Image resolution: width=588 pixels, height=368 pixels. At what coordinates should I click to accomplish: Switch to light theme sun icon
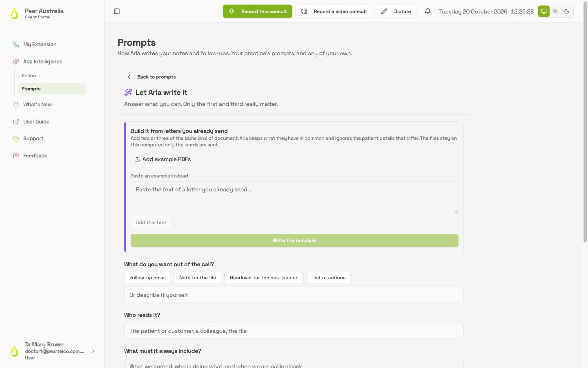tap(555, 11)
